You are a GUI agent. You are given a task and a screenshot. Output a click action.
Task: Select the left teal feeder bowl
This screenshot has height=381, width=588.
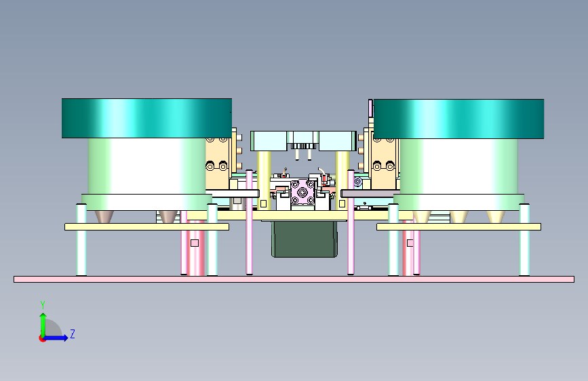(146, 118)
